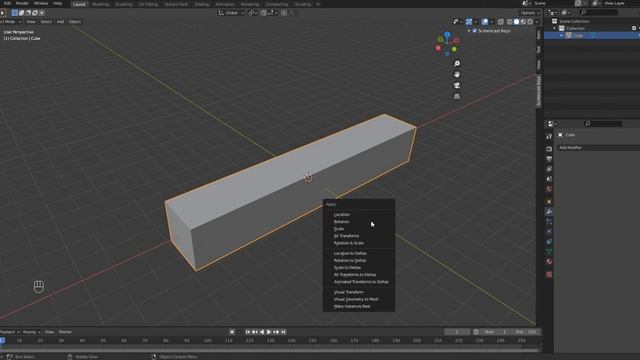The height and width of the screenshot is (360, 640).
Task: Open Object Mode dropdown
Action: tap(11, 22)
